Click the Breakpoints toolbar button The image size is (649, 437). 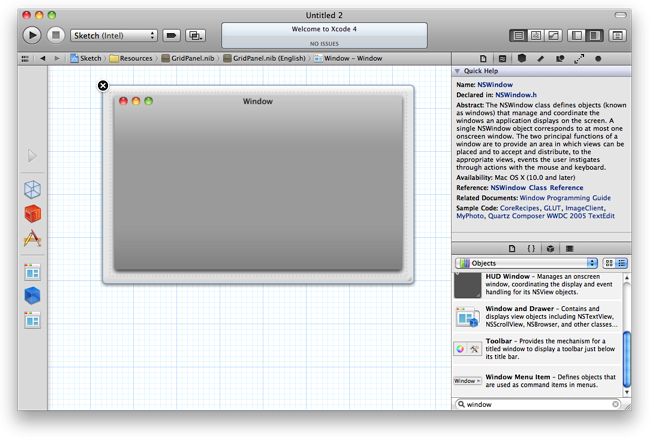click(171, 36)
